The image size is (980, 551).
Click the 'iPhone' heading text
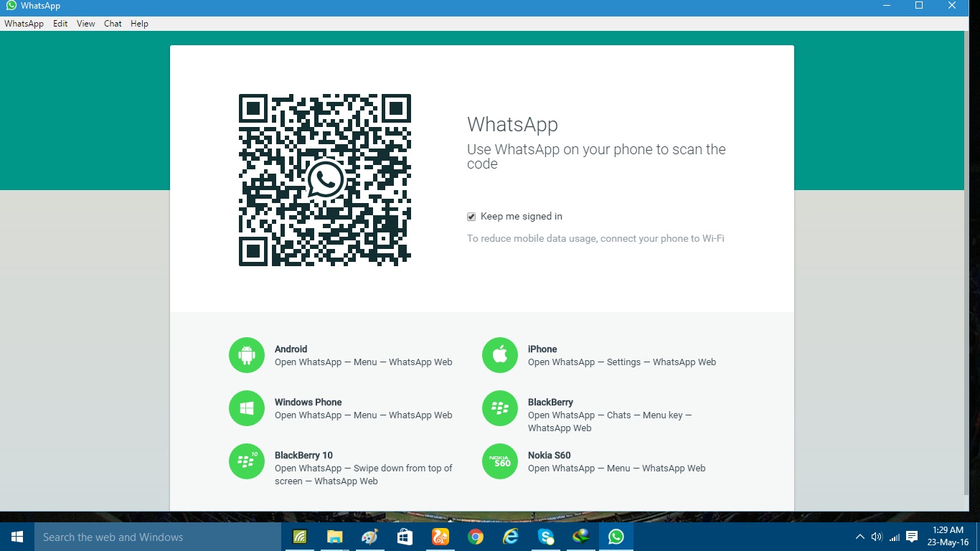(542, 349)
